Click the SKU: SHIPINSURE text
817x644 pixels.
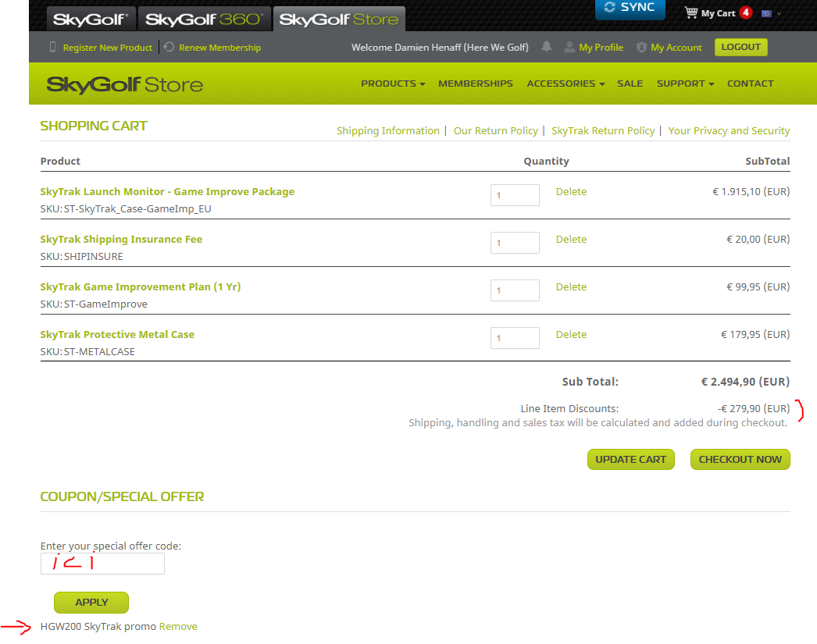[82, 257]
